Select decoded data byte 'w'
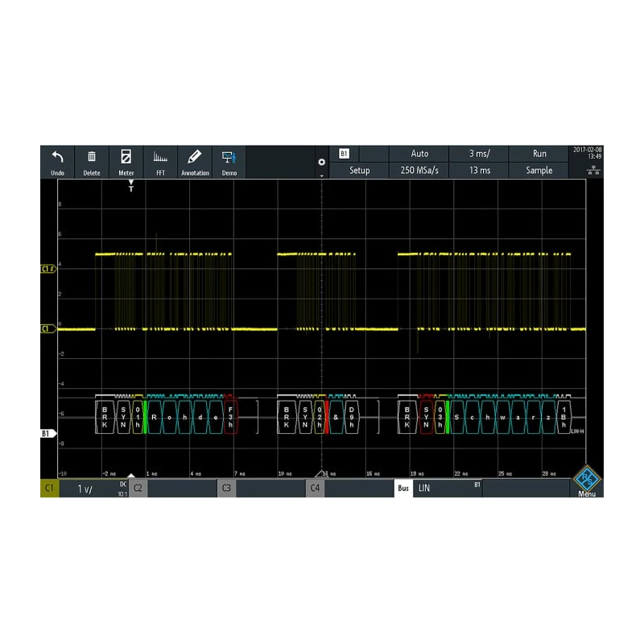 (x=502, y=417)
